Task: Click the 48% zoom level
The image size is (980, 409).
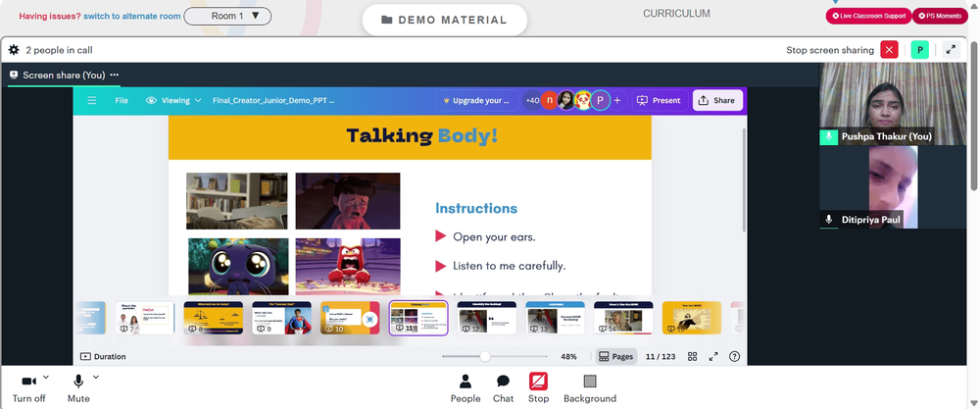Action: click(568, 356)
